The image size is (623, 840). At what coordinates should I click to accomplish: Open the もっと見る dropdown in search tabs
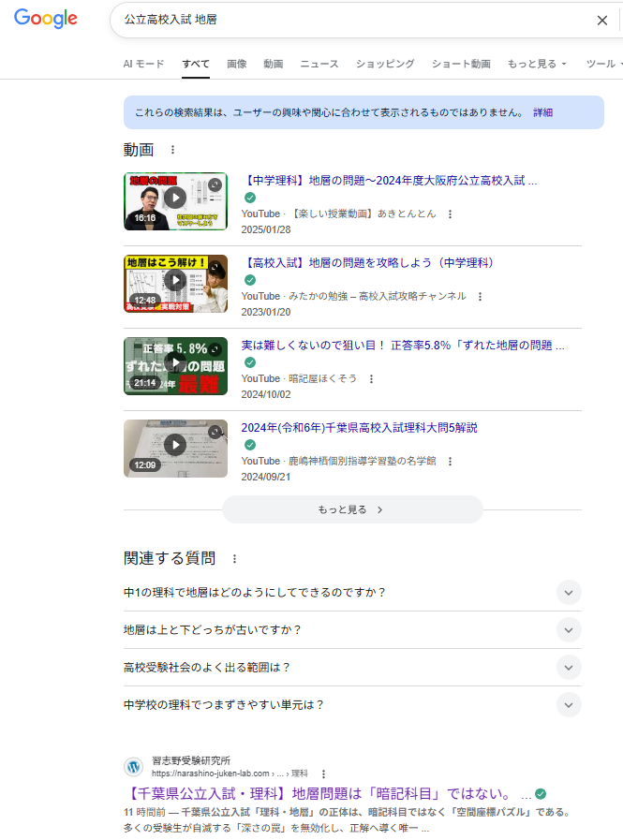pyautogui.click(x=537, y=65)
